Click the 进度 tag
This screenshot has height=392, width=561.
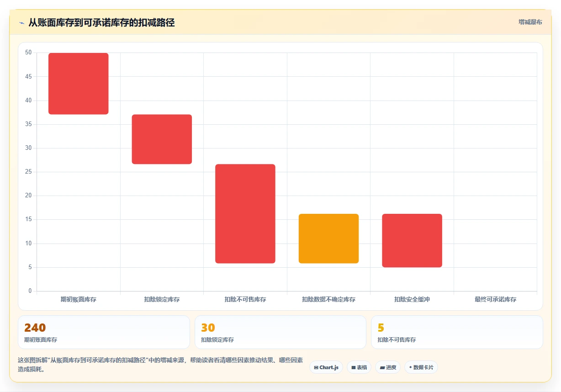[x=388, y=367]
